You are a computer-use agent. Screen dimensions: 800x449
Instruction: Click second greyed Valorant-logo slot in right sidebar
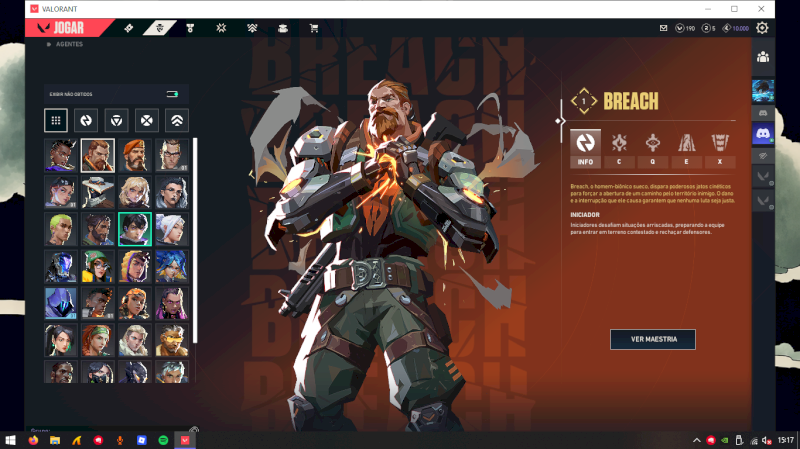click(763, 201)
